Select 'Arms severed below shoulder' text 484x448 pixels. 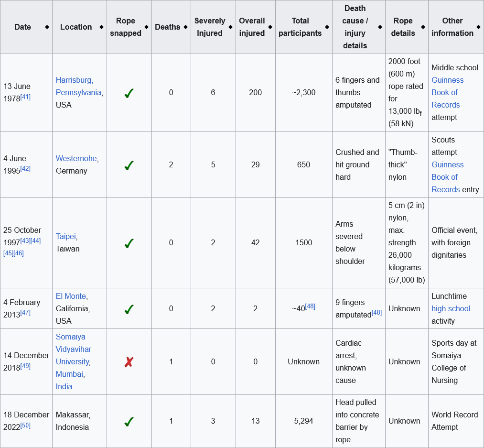(x=350, y=242)
